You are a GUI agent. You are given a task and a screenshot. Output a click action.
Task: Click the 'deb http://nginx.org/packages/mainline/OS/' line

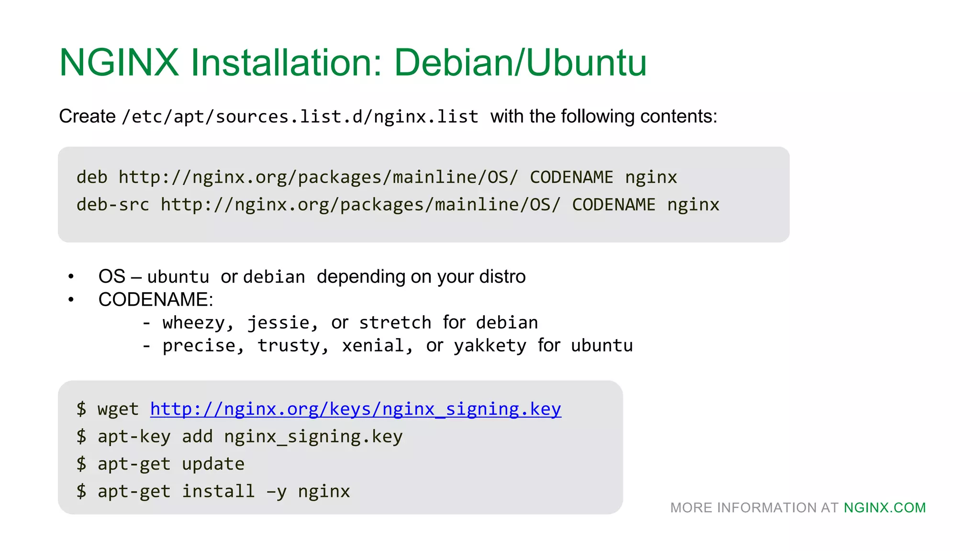(x=377, y=177)
